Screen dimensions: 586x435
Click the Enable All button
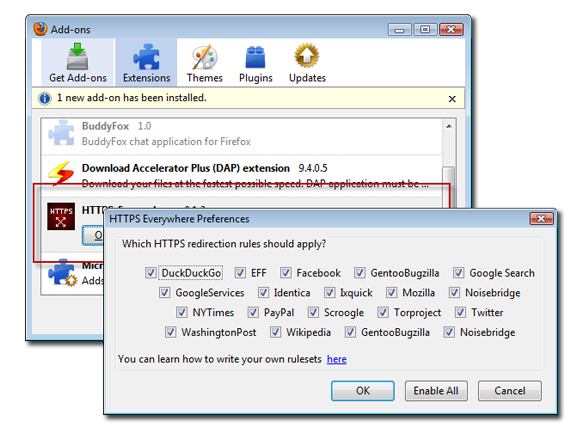pos(436,391)
